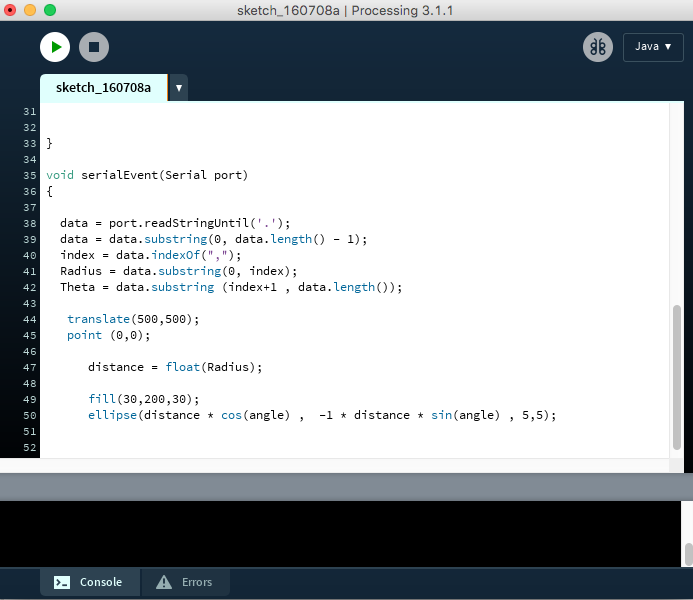This screenshot has height=600, width=693.
Task: Click the warning triangle Errors icon
Action: 164,582
